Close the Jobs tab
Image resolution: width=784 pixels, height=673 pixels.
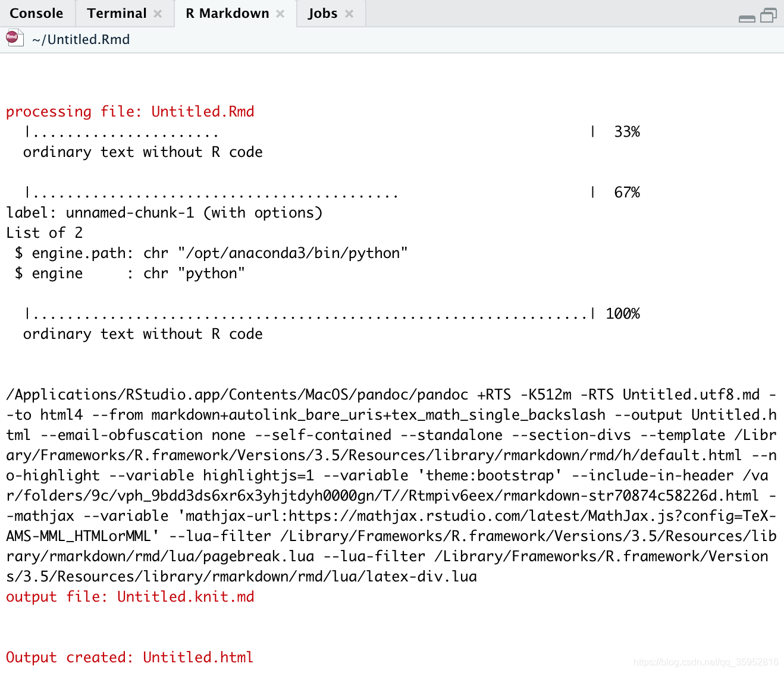(349, 13)
